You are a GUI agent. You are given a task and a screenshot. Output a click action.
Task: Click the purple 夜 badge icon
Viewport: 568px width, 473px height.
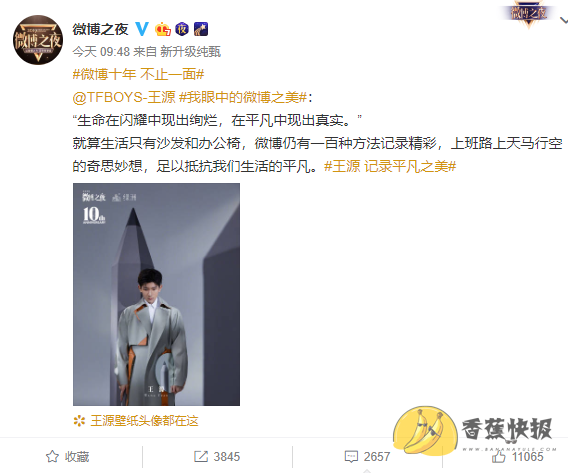point(182,29)
